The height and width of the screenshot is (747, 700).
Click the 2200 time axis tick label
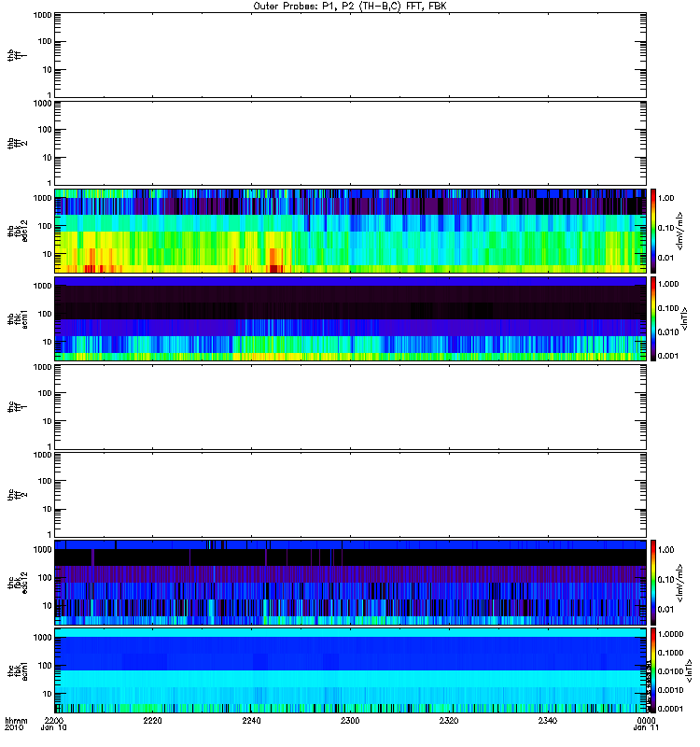point(54,720)
